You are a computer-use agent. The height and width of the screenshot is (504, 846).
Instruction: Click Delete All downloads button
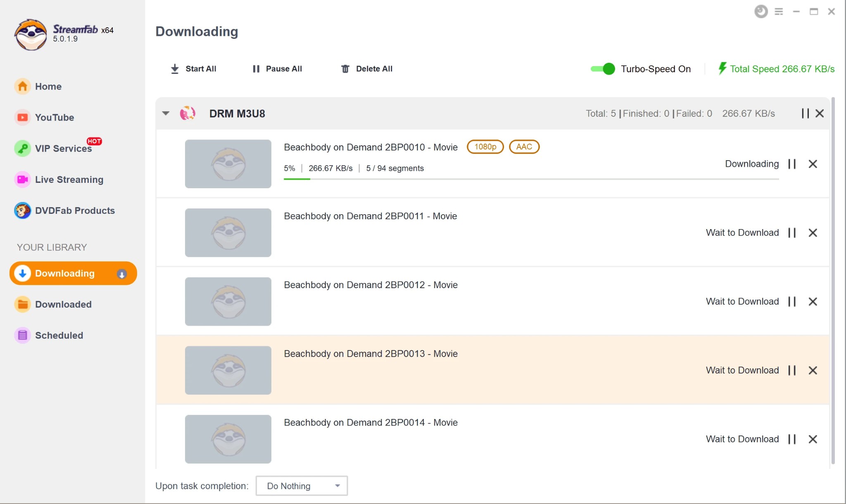367,69
